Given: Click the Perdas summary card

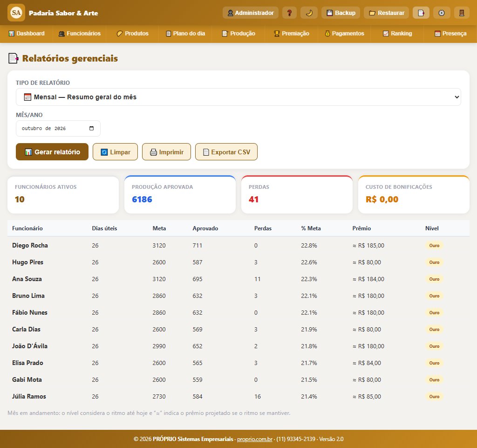Looking at the screenshot, I should point(297,195).
